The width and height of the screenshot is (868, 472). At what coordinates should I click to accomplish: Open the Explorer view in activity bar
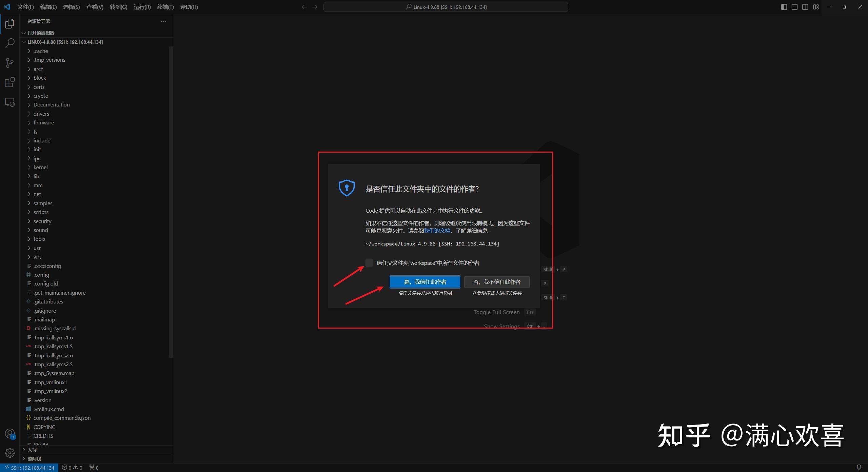(9, 23)
